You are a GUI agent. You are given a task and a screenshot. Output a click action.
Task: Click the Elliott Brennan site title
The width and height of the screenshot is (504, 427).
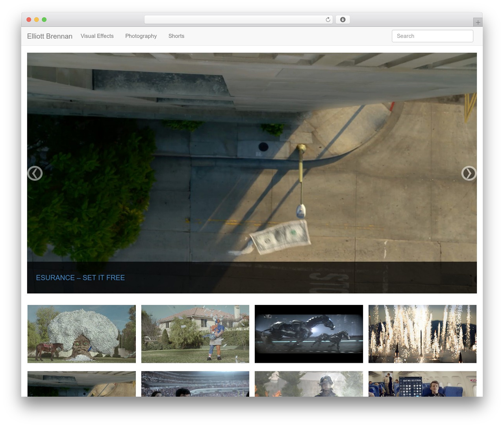pos(50,36)
